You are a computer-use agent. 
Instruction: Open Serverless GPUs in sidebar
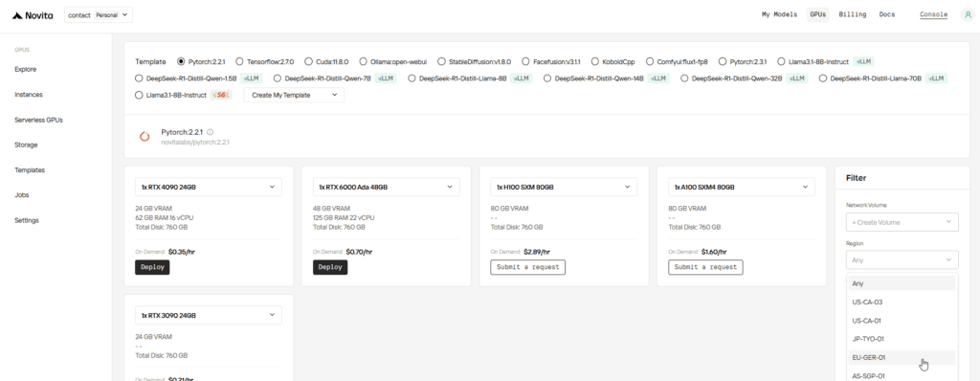pyautogui.click(x=38, y=120)
